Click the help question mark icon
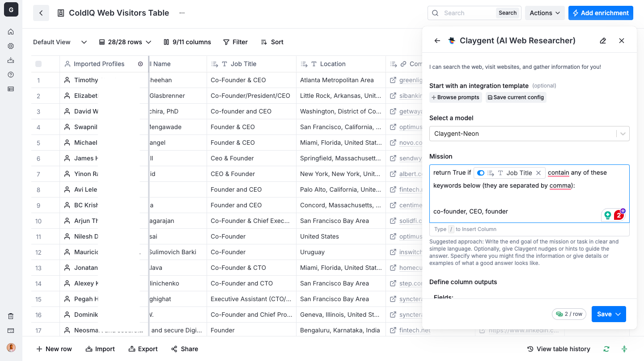The height and width of the screenshot is (361, 644). [11, 75]
